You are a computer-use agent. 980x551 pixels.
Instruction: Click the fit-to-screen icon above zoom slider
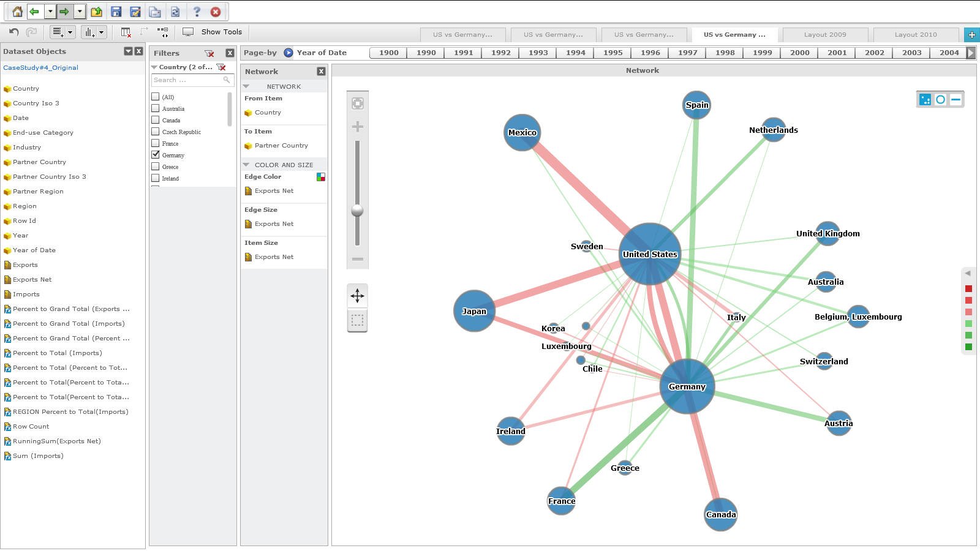point(358,103)
